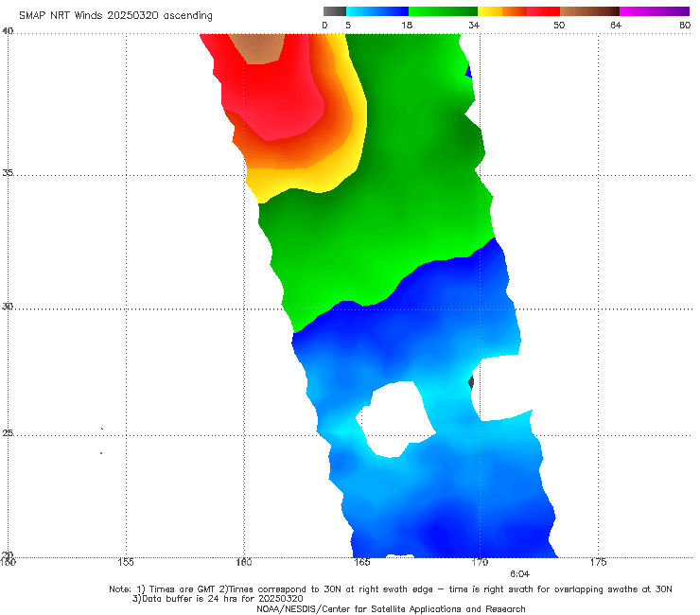The width and height of the screenshot is (700, 615).
Task: Click the longitude axis label 165
Action: click(x=361, y=562)
